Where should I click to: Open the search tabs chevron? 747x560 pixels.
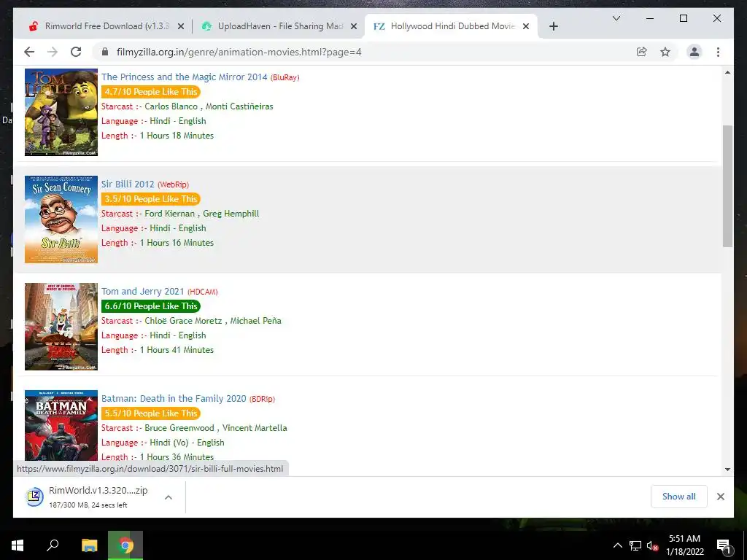(616, 18)
